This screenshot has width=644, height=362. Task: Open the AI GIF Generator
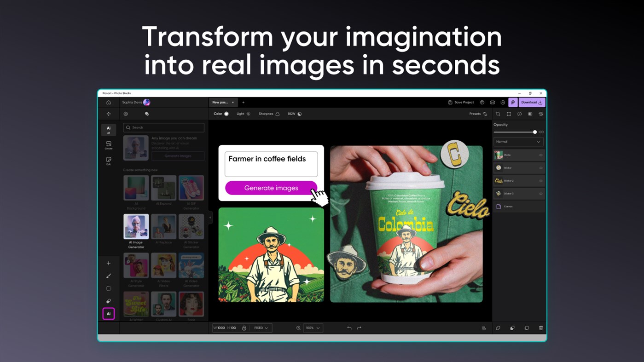point(191,189)
